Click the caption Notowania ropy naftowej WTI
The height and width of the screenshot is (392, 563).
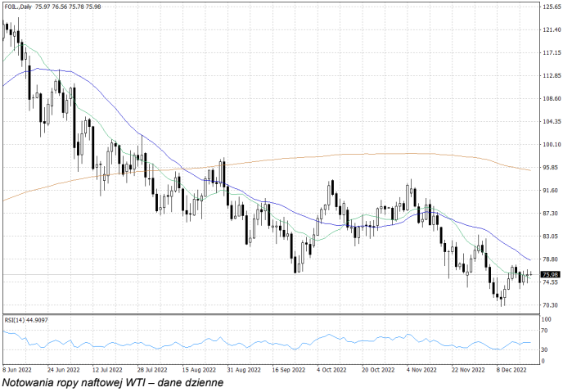pyautogui.click(x=113, y=382)
